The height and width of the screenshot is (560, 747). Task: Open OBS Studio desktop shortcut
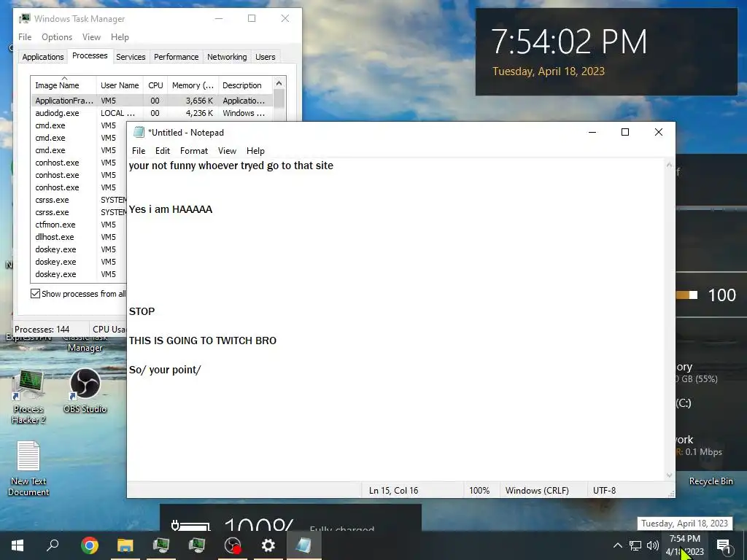[85, 391]
